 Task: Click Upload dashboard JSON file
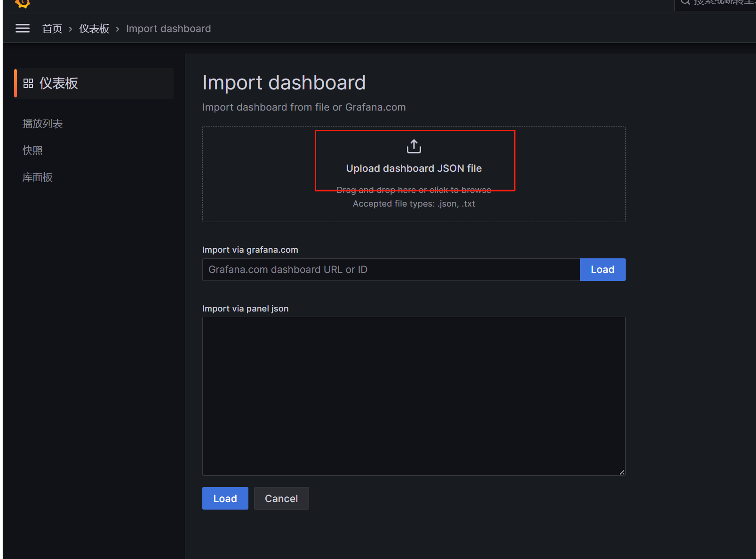tap(414, 168)
